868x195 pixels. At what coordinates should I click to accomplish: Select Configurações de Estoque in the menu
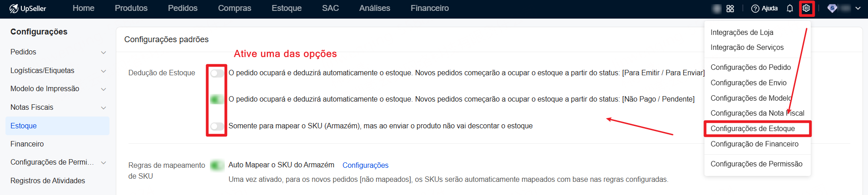(753, 129)
